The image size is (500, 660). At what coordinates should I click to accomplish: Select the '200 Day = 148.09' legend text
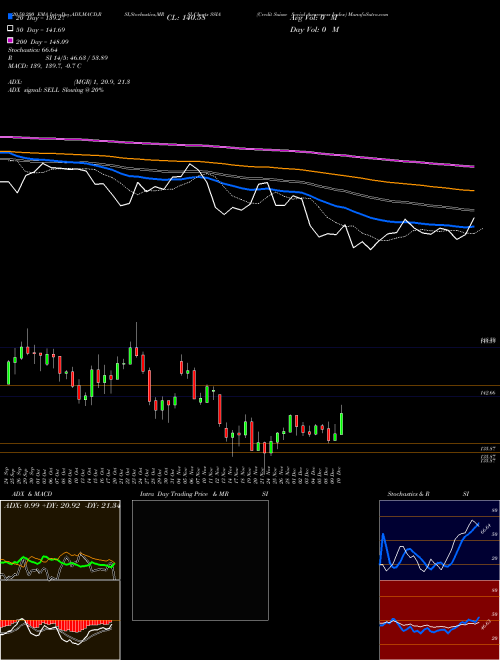(x=42, y=42)
